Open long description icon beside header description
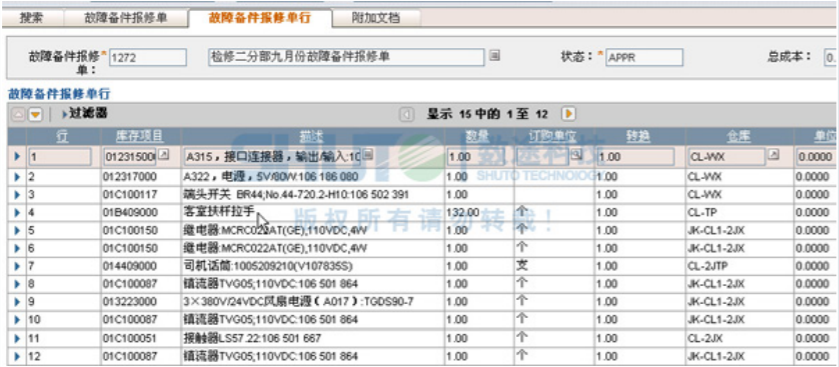Viewport: 839px width, 367px height. coord(495,55)
